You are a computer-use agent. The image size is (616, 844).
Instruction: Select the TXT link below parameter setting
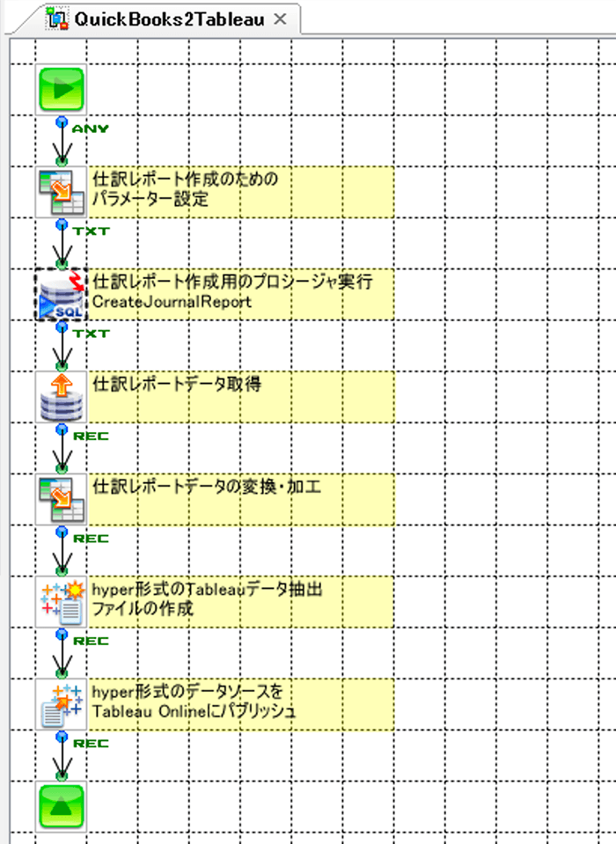[x=91, y=231]
